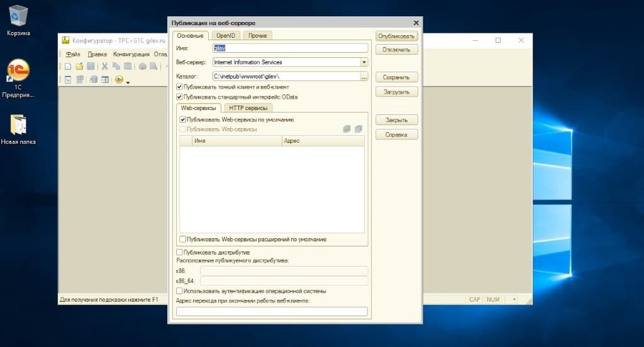Viewport: 644px width, 347px height.
Task: Click the Print icon in Конфигуратор toolbar
Action: click(x=143, y=66)
